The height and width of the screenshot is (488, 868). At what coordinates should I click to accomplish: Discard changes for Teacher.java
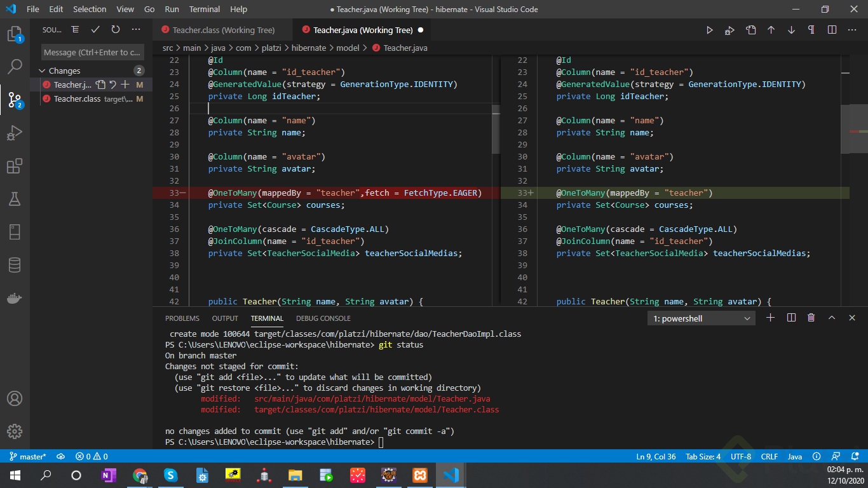[x=112, y=85]
